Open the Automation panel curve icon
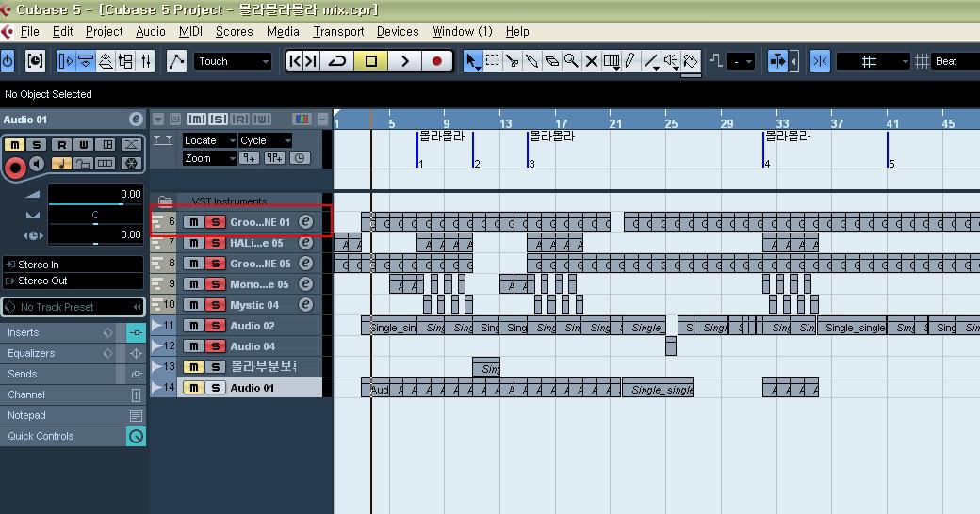The height and width of the screenshot is (514, 980). tap(177, 61)
